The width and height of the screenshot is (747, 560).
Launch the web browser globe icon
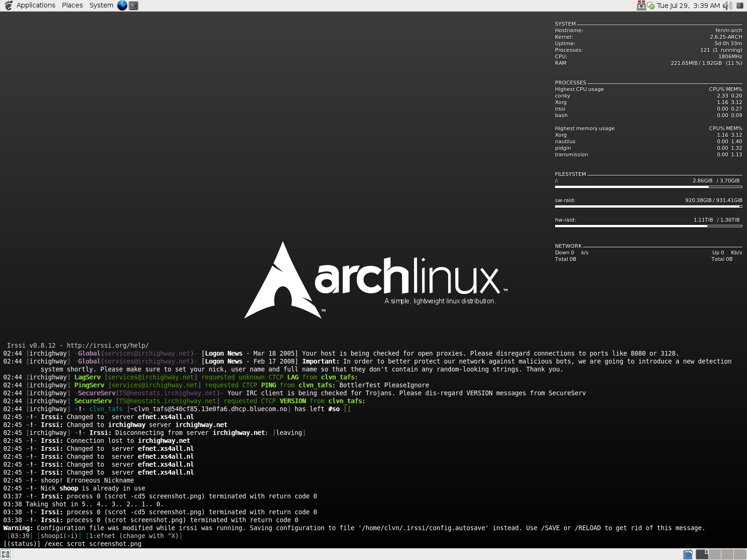coord(122,6)
